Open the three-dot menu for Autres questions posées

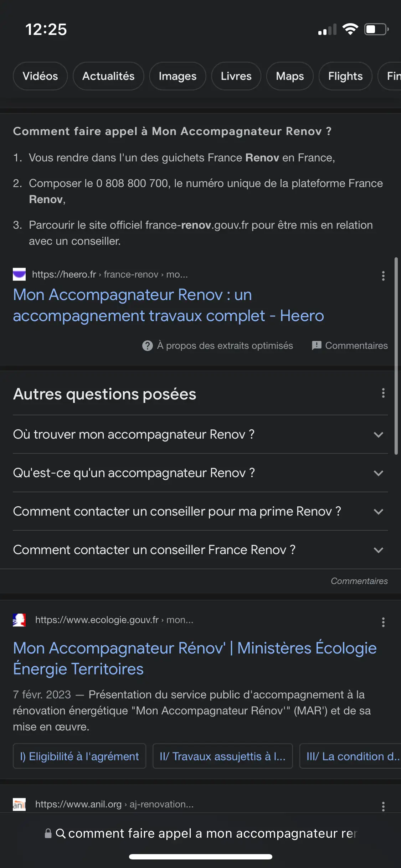(x=383, y=393)
